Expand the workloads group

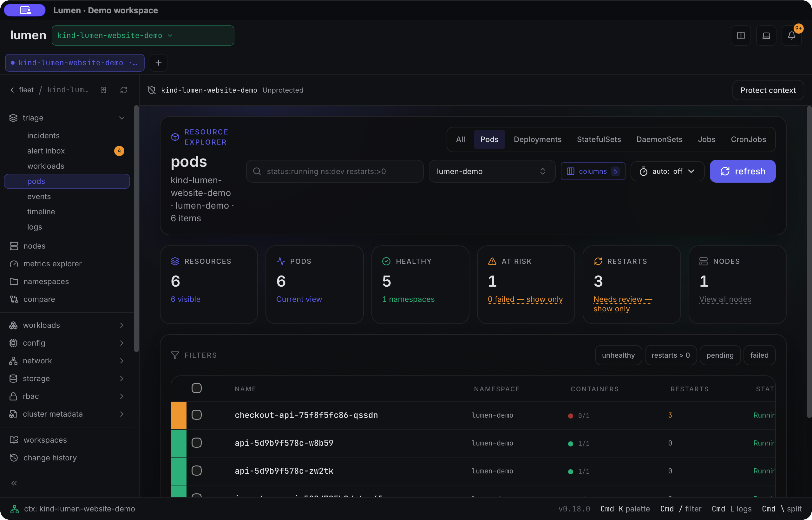tap(67, 325)
